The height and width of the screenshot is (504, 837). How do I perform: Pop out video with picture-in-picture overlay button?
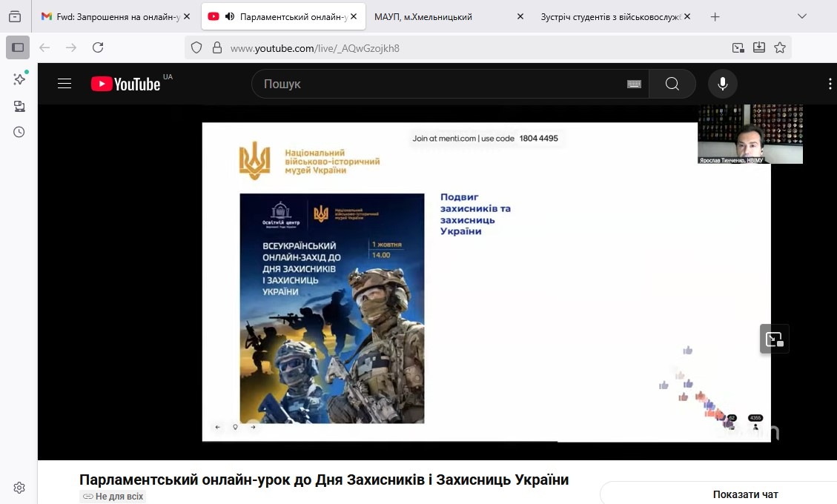[x=775, y=339]
